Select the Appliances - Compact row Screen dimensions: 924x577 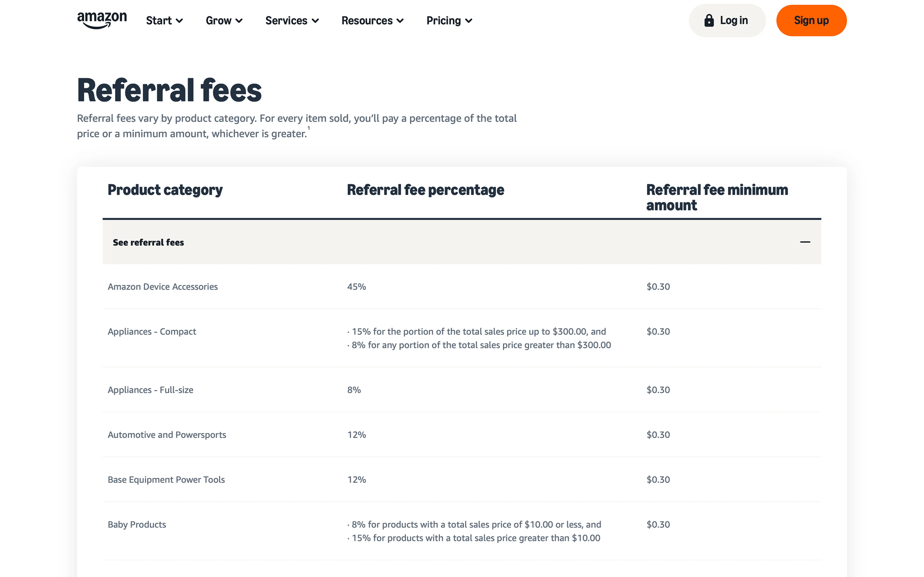coord(462,338)
